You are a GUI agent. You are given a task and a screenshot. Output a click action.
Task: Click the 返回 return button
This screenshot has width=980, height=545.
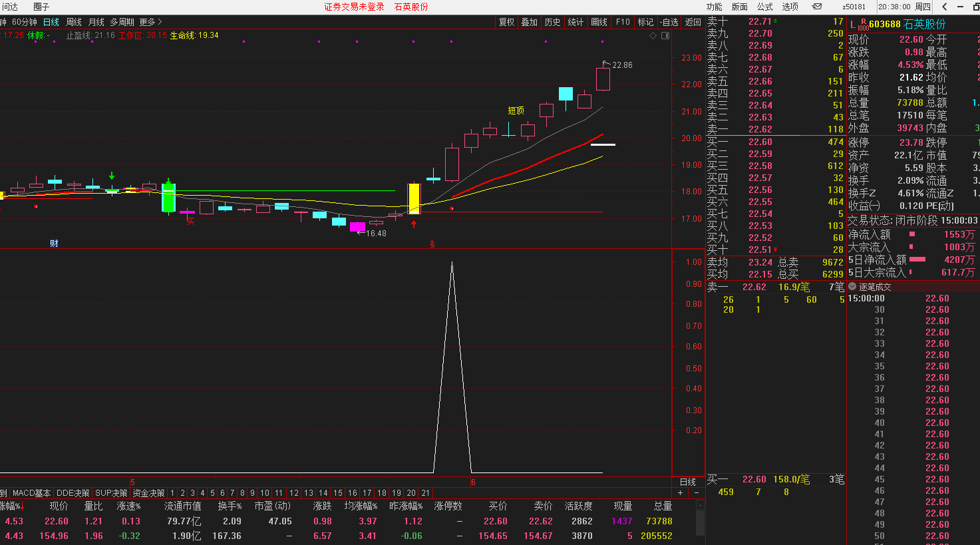coord(693,22)
